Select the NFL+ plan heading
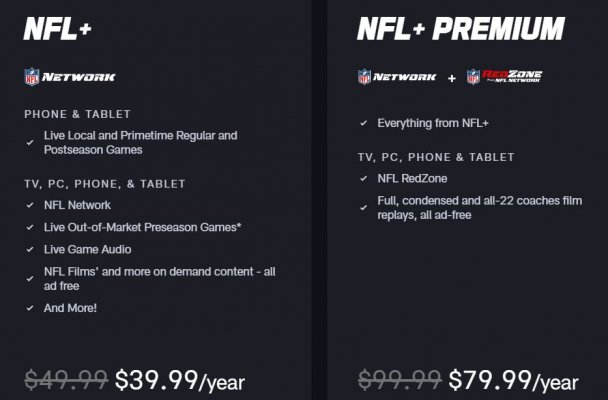This screenshot has width=608, height=400. pyautogui.click(x=57, y=29)
